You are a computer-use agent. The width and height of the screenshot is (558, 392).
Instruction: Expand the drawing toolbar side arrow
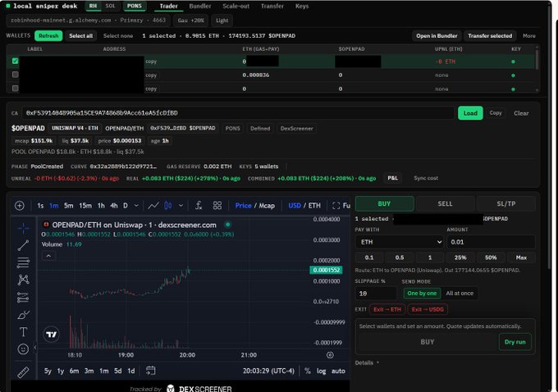pos(34,347)
